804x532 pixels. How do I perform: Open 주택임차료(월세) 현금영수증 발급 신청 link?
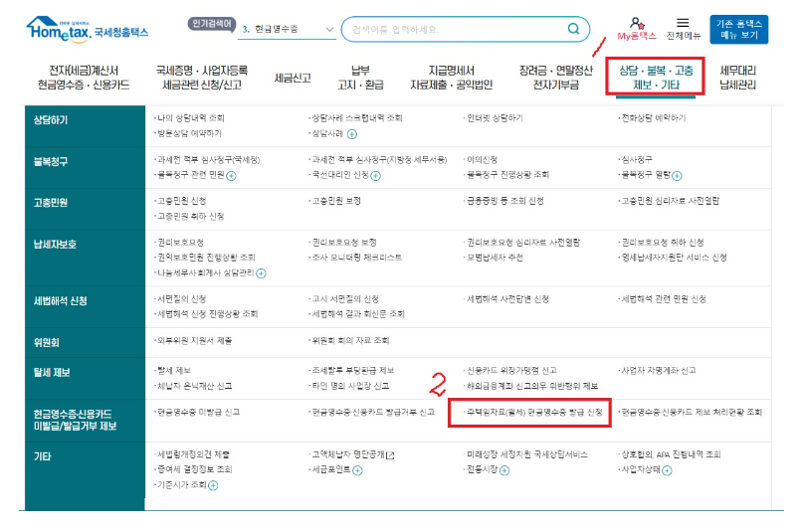tap(533, 413)
